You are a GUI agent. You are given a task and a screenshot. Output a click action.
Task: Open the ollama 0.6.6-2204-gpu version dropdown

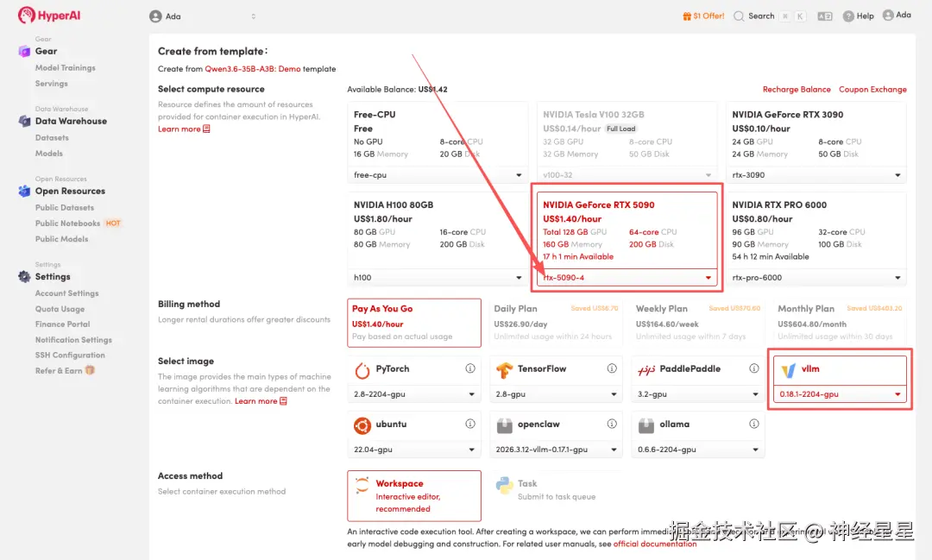[698, 450]
